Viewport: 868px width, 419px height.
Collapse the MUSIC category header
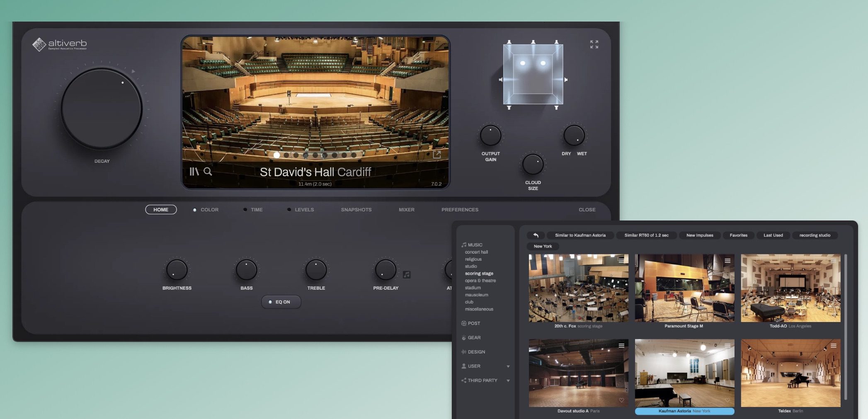tap(472, 245)
